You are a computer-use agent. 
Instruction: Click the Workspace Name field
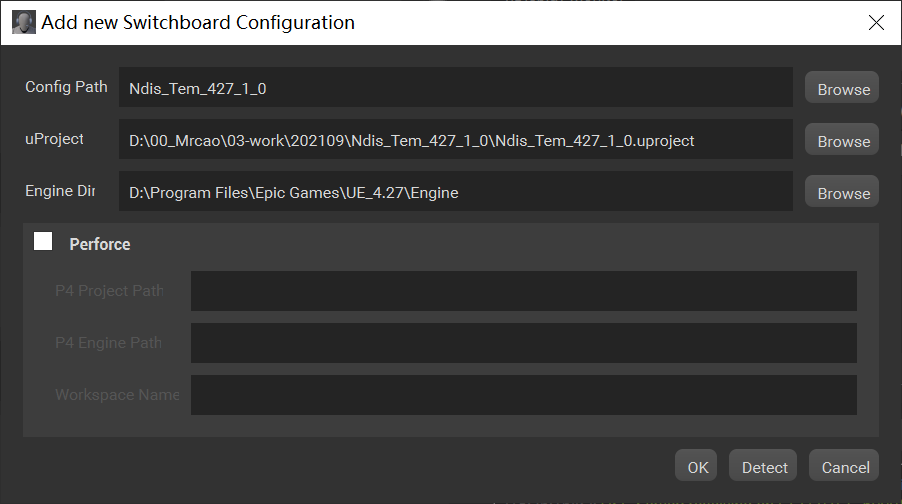[523, 395]
